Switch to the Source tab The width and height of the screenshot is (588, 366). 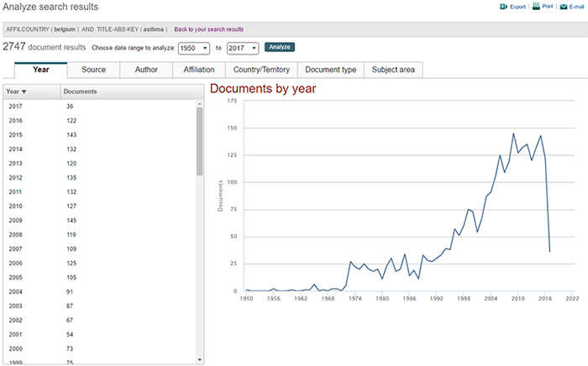click(x=93, y=70)
